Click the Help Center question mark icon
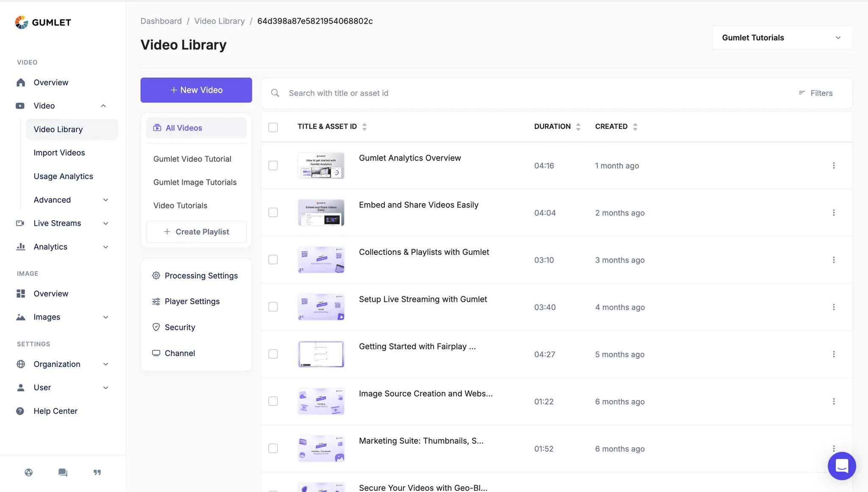Screen dimensions: 868x492 pyautogui.click(x=20, y=411)
